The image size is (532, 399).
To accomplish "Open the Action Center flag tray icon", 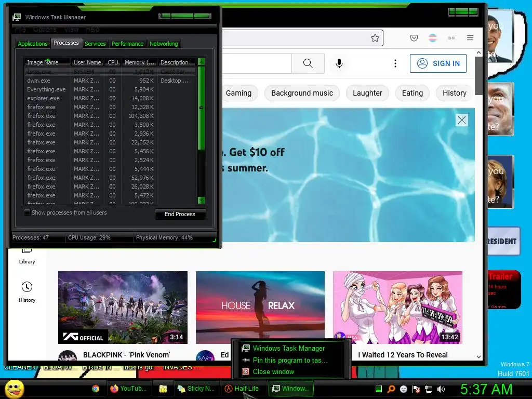I will [416, 389].
